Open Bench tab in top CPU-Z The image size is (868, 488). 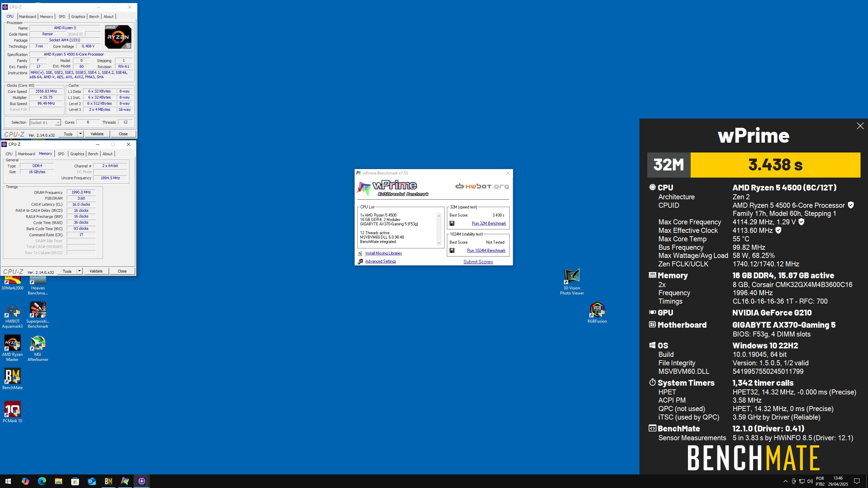click(94, 17)
